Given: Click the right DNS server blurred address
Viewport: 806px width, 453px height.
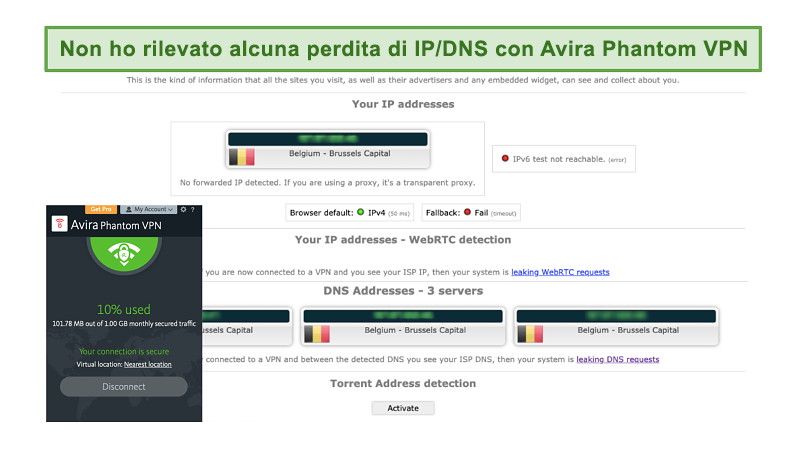Looking at the screenshot, I should click(616, 316).
